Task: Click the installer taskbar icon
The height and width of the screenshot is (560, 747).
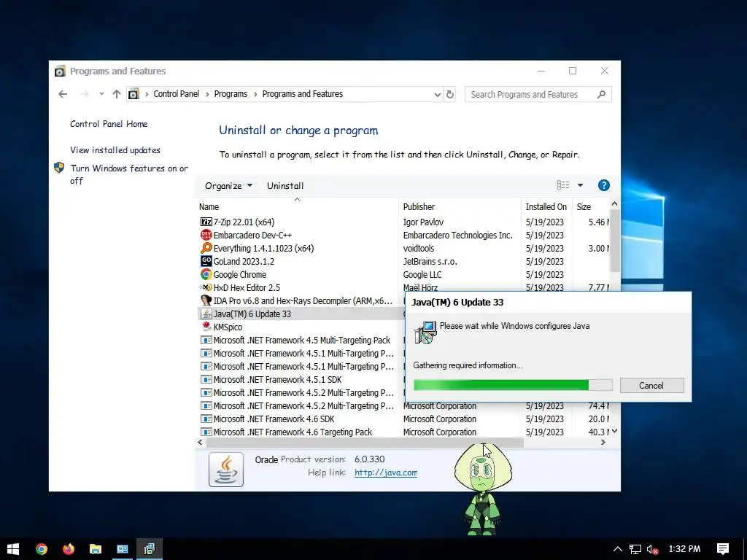Action: pos(150,549)
